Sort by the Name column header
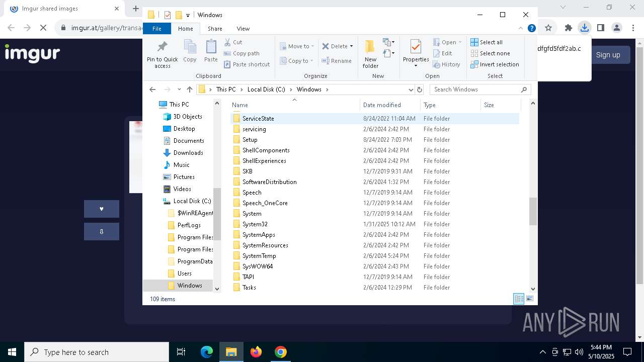This screenshot has width=644, height=362. point(295,105)
